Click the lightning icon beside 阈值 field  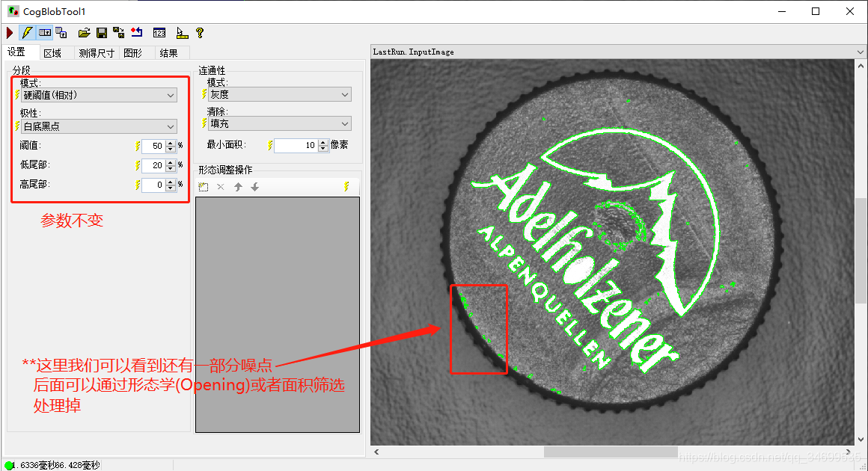coord(137,146)
